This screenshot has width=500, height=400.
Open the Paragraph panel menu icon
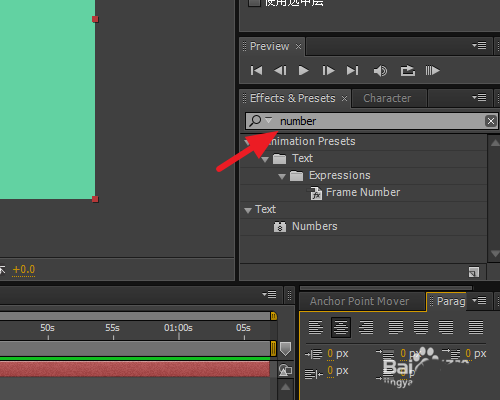point(479,301)
